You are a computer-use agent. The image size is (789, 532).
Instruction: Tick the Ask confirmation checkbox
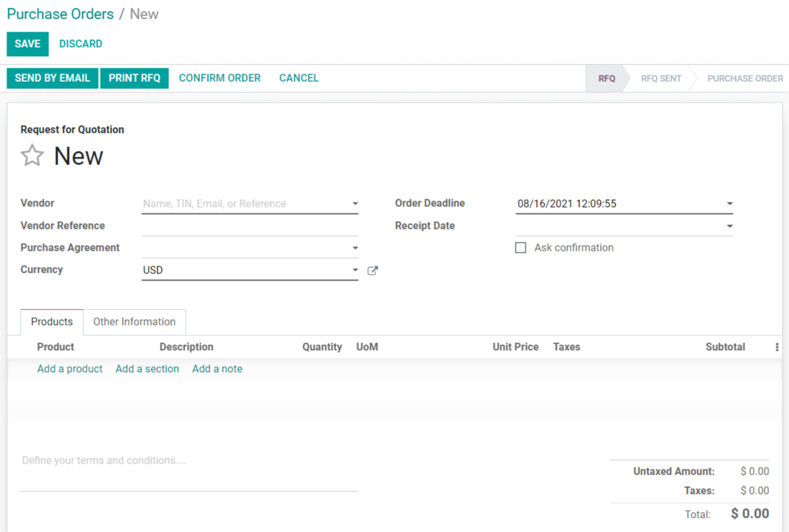[x=521, y=248]
